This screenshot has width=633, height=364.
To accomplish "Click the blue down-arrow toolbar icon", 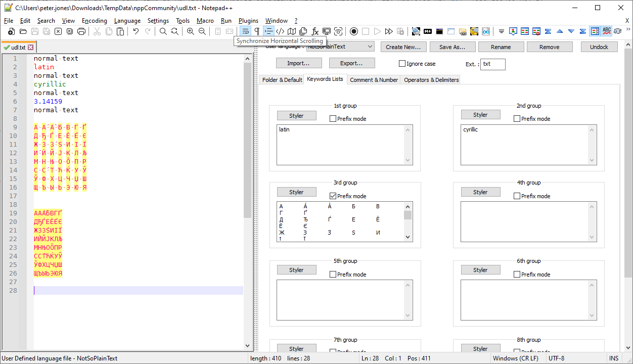I will 571,31.
